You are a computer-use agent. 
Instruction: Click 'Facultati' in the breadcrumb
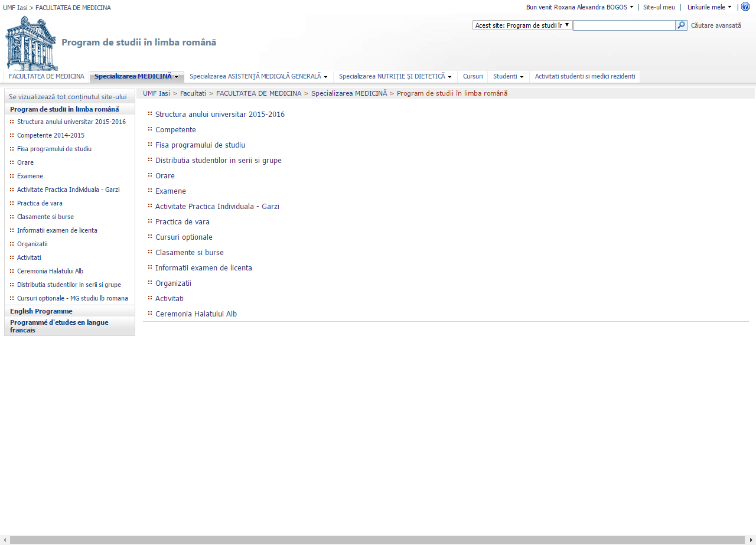tap(193, 93)
